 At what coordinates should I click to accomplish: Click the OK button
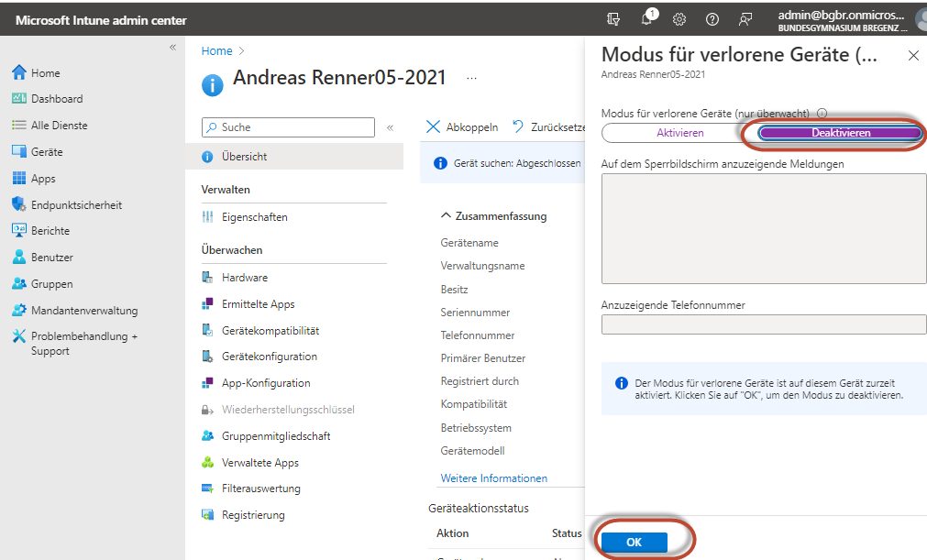pyautogui.click(x=634, y=543)
